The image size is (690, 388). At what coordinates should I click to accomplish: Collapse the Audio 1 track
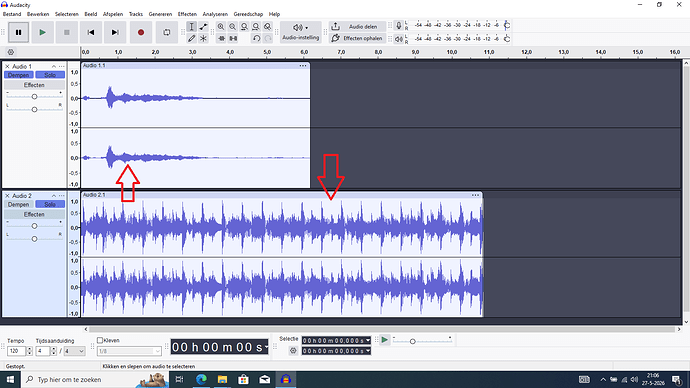[x=54, y=66]
